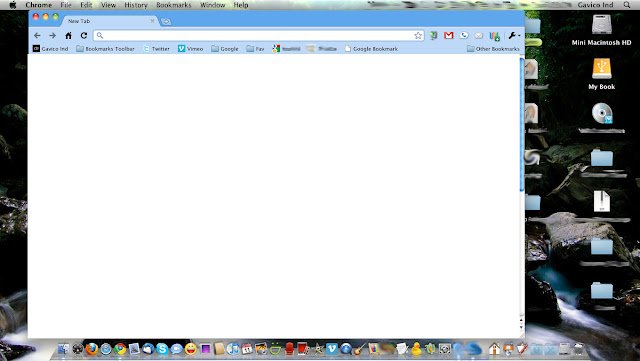The width and height of the screenshot is (640, 361).
Task: Open the Google Bookmark link
Action: tap(371, 49)
